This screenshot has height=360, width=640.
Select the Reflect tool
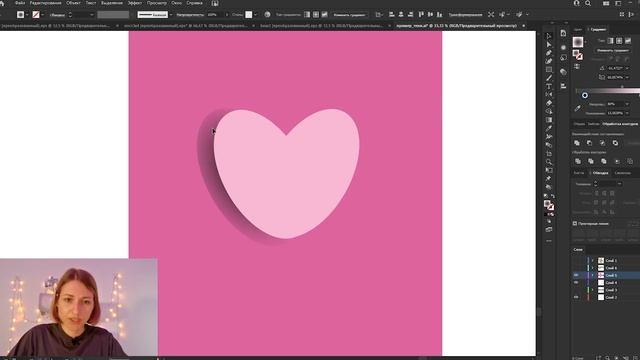click(549, 95)
